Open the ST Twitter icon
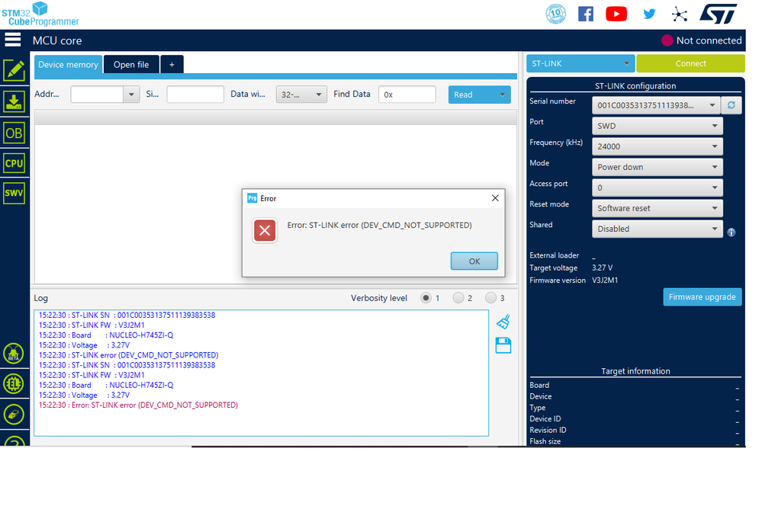Screen dimensions: 762x532 click(649, 14)
